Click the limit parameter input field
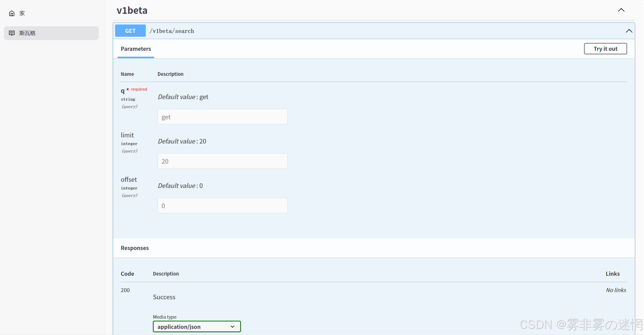The width and height of the screenshot is (644, 335). (222, 161)
